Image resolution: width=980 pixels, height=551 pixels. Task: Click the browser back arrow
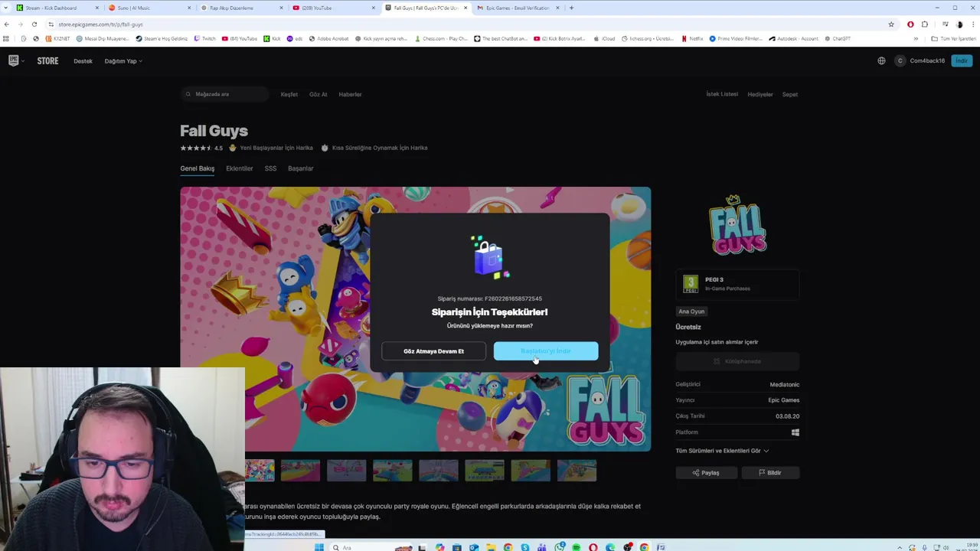[7, 24]
